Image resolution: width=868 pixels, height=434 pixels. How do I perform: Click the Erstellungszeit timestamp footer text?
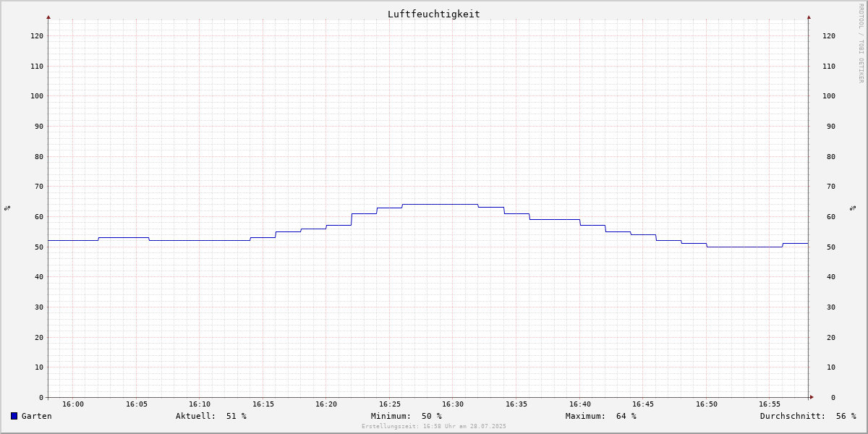pos(434,426)
